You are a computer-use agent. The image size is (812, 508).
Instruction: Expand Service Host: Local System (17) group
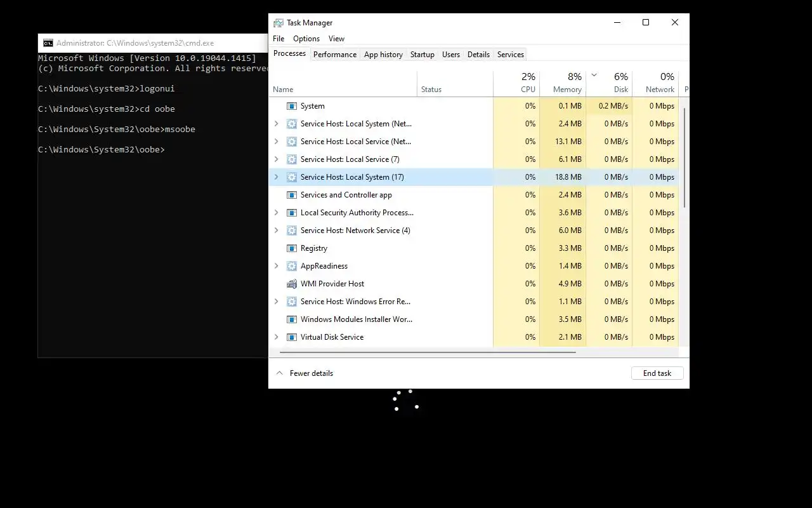[276, 177]
